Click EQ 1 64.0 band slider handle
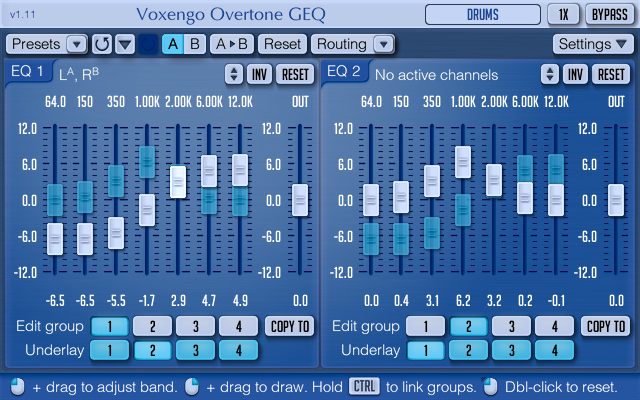 coord(55,239)
